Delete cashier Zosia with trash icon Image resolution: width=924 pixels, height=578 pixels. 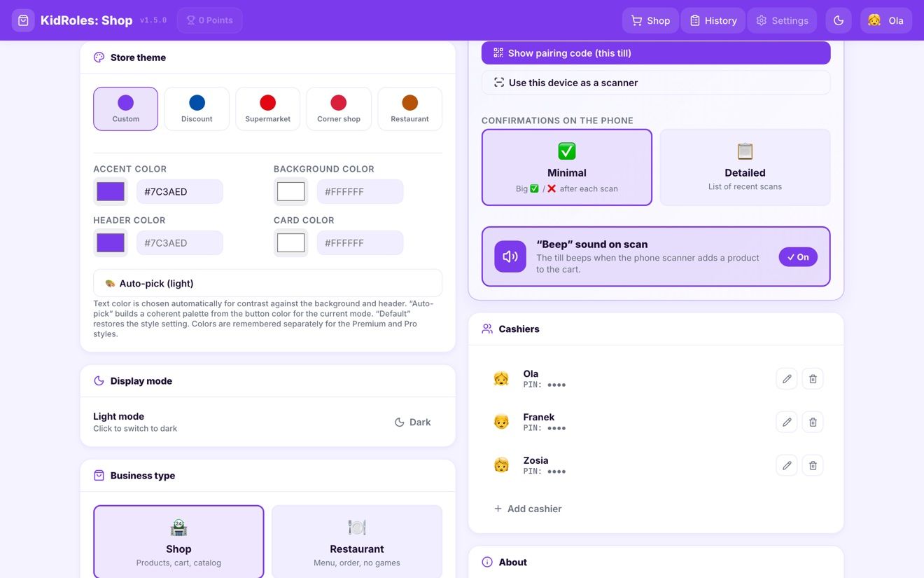813,465
